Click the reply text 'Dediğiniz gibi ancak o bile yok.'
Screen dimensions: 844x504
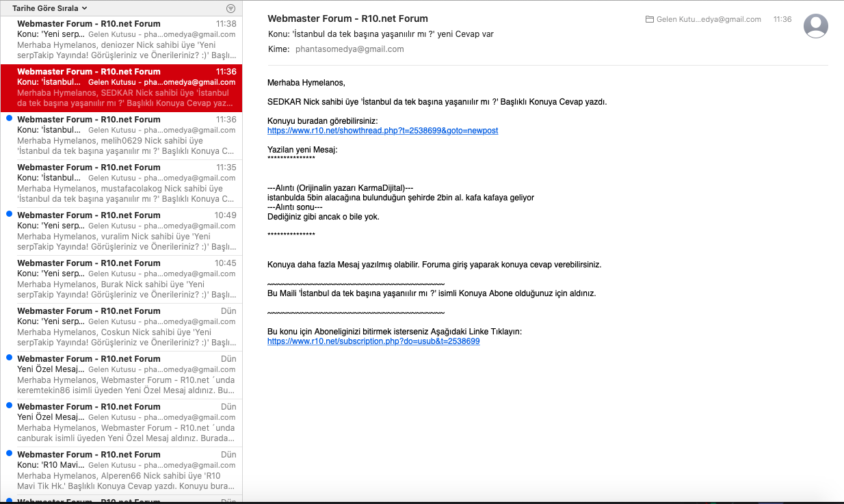323,217
